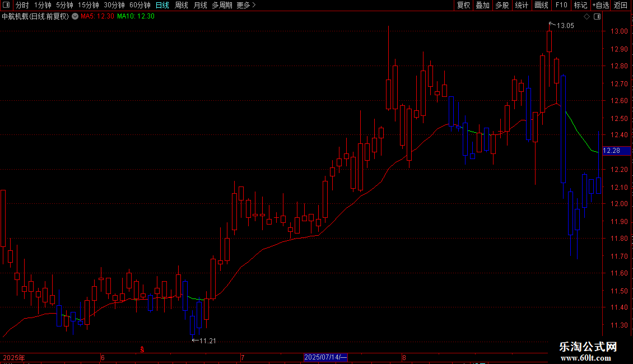Toggle the left sidebar panel icon
This screenshot has width=633, height=364.
tap(6, 5)
